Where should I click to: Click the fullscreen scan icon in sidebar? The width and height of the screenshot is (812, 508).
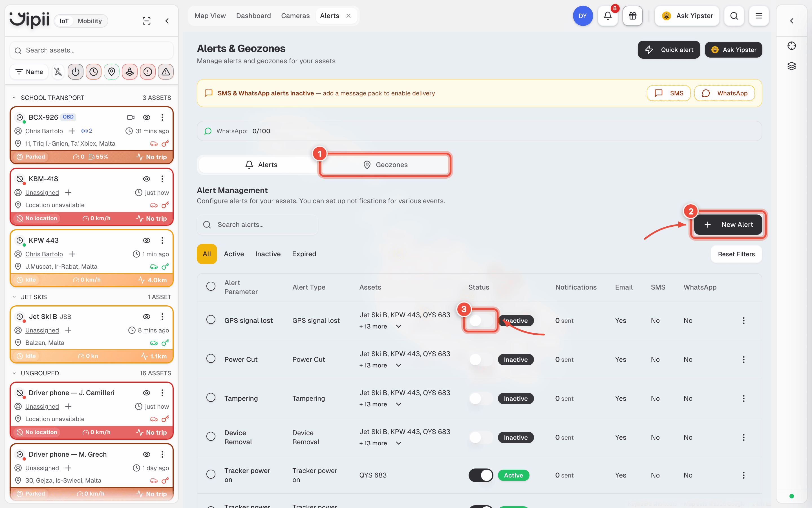point(147,21)
